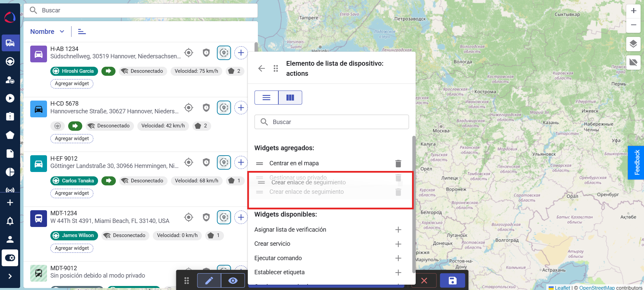Click the tracking link icon for H-EF 9012
Viewport: 644px width, 290px height.
pos(224,162)
